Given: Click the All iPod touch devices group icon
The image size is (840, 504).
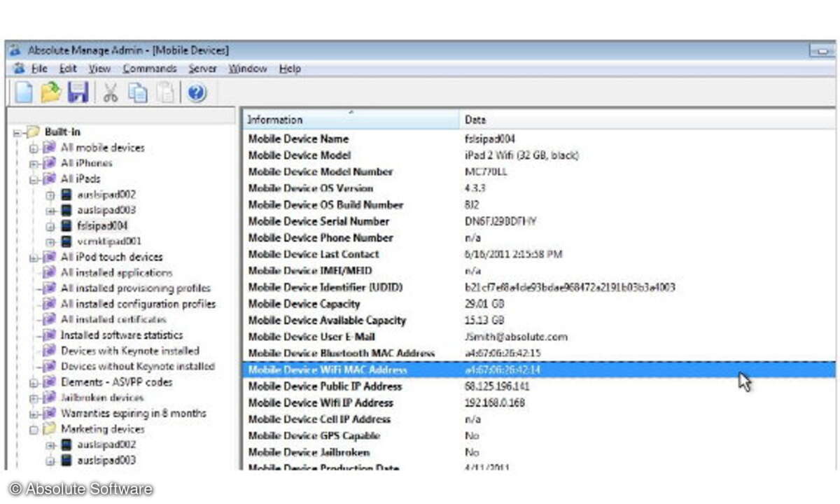Looking at the screenshot, I should click(49, 257).
